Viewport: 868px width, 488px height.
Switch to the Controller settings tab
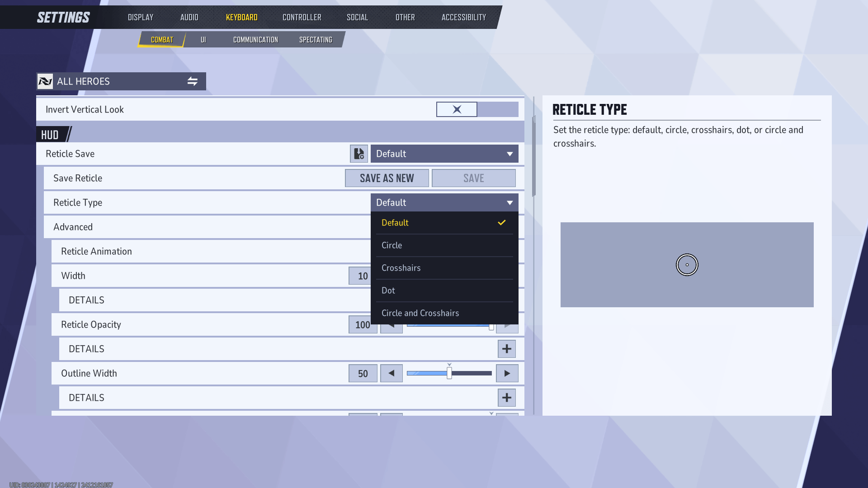[302, 17]
